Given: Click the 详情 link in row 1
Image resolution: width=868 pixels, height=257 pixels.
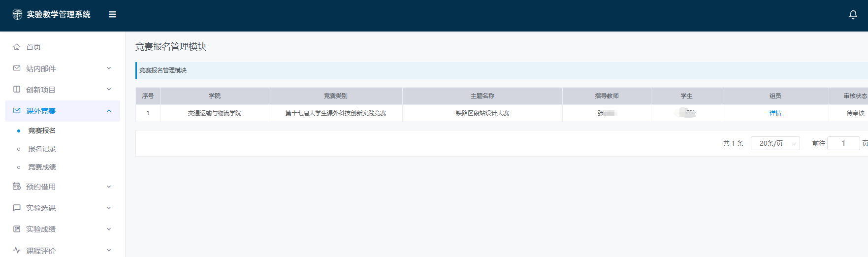Looking at the screenshot, I should pyautogui.click(x=775, y=113).
